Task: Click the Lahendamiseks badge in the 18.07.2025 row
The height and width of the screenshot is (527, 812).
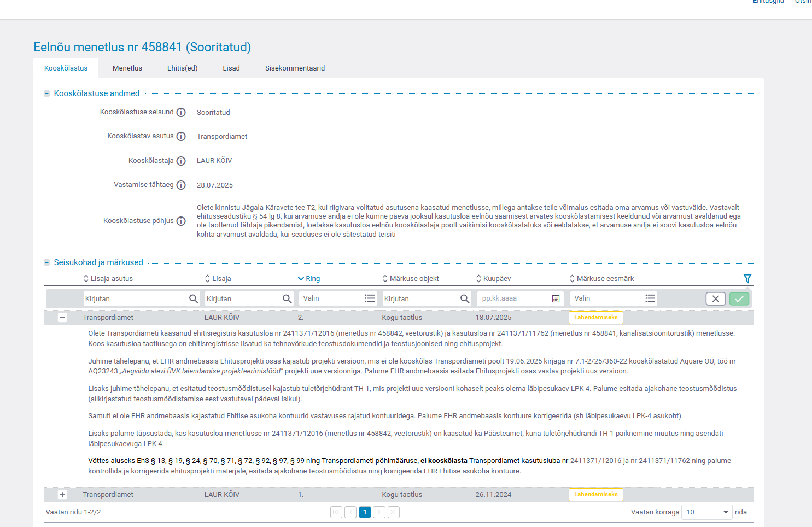Action: point(596,318)
